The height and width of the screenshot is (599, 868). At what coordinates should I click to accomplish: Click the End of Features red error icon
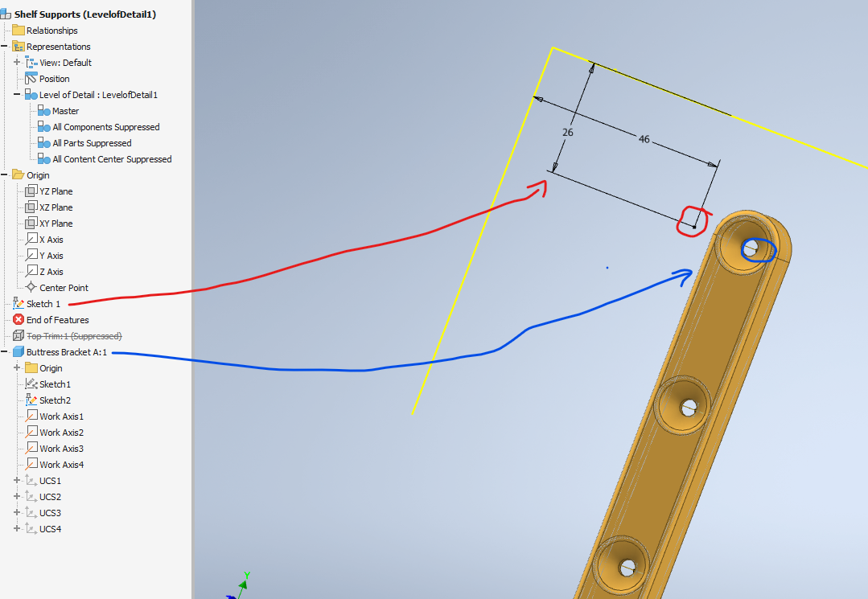click(x=18, y=319)
